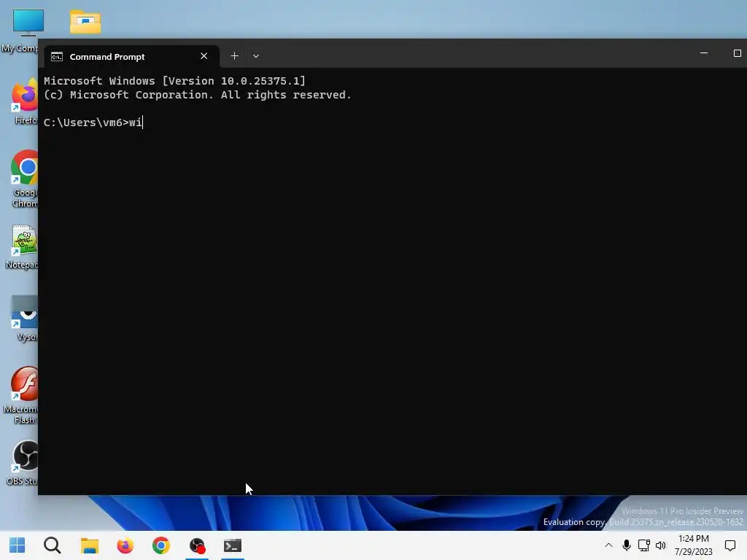
Task: Select the Command Prompt tab
Action: click(131, 57)
